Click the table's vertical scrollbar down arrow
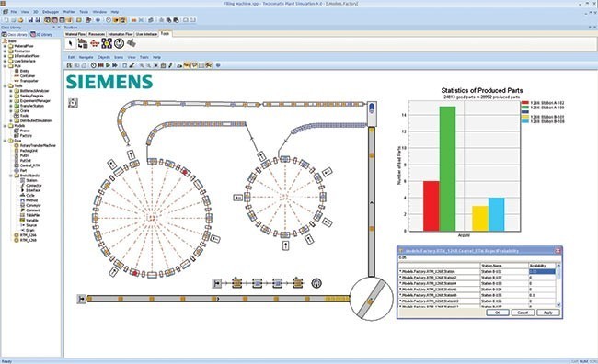The height and width of the screenshot is (364, 598). point(558,304)
